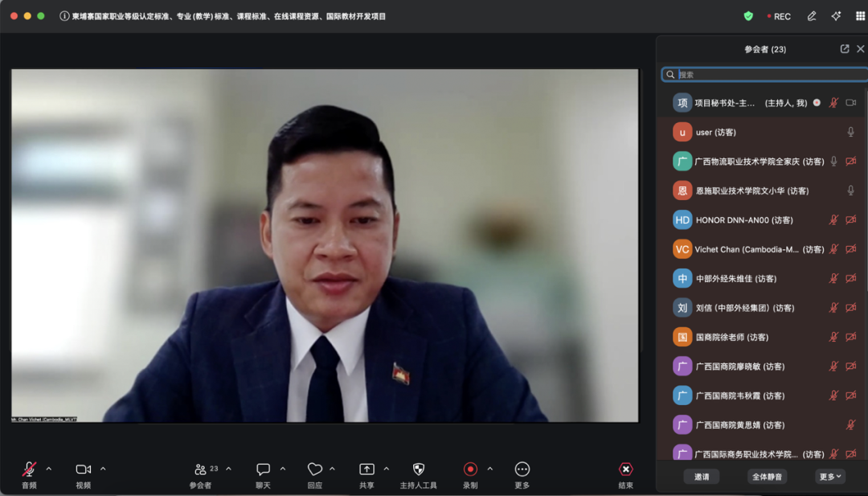Viewport: 868px width, 496px height.
Task: Open the 更多 dropdown in participants panel
Action: (830, 476)
